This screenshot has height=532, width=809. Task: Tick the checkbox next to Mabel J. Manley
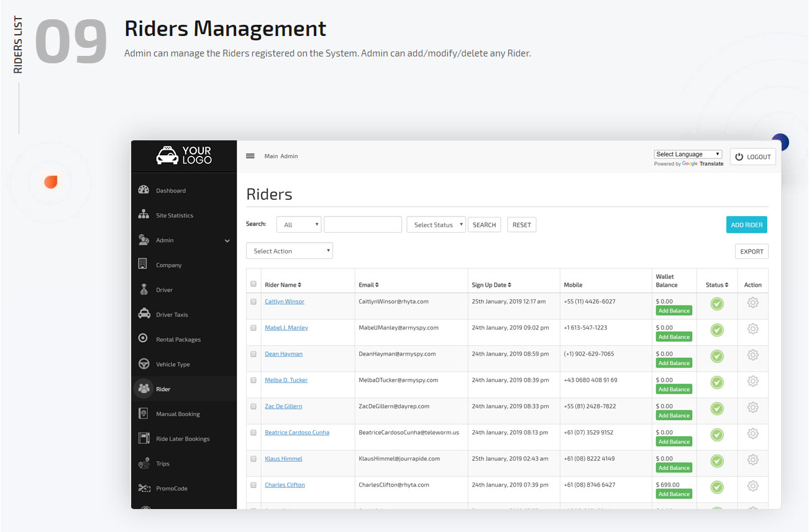[x=253, y=329]
